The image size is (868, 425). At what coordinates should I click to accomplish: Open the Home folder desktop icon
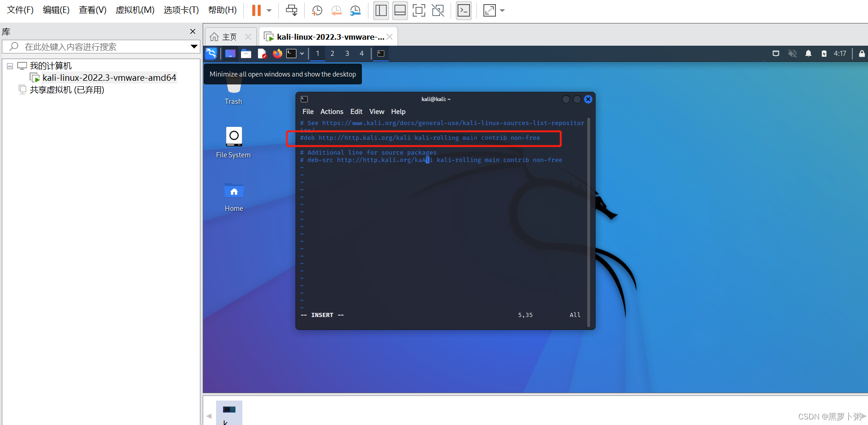point(234,197)
